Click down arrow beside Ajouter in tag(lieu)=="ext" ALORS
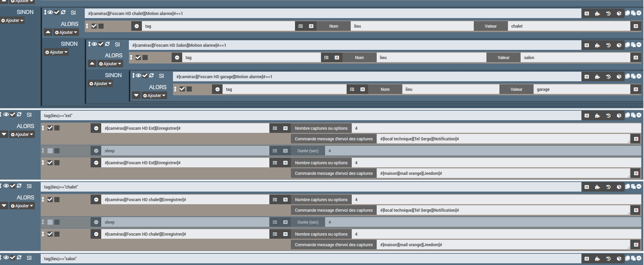This screenshot has height=265, width=644. point(4,135)
